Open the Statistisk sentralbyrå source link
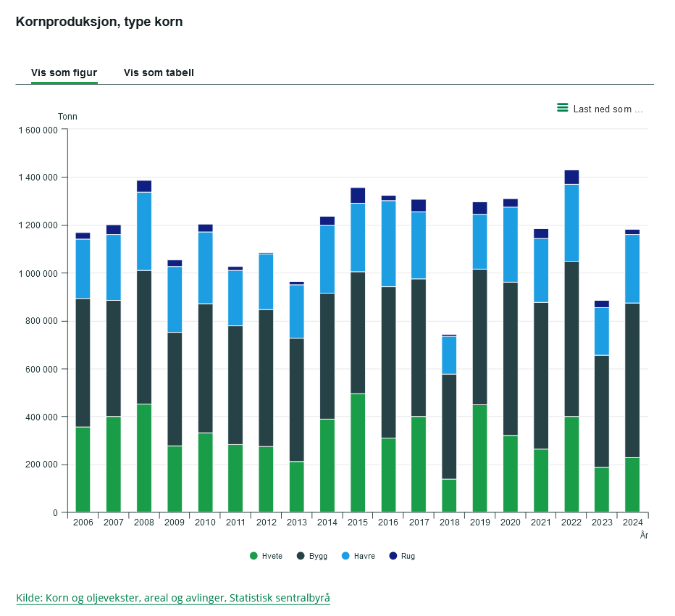The height and width of the screenshot is (616, 675). [x=173, y=597]
